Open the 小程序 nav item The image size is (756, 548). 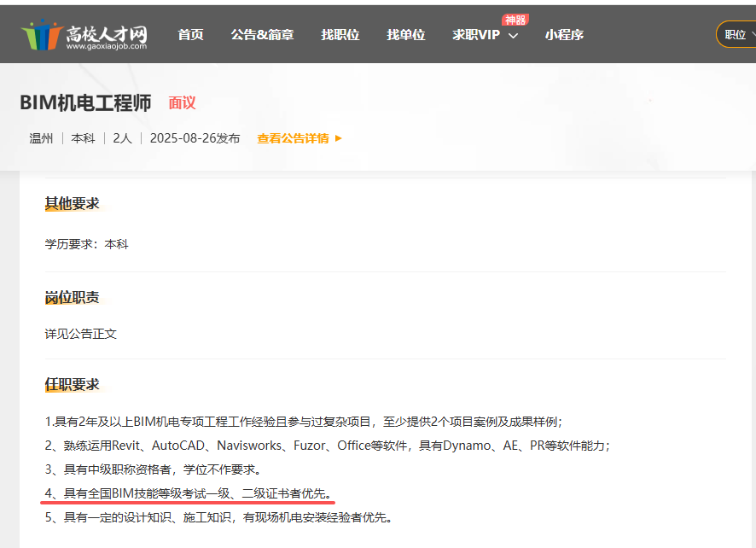click(x=564, y=35)
